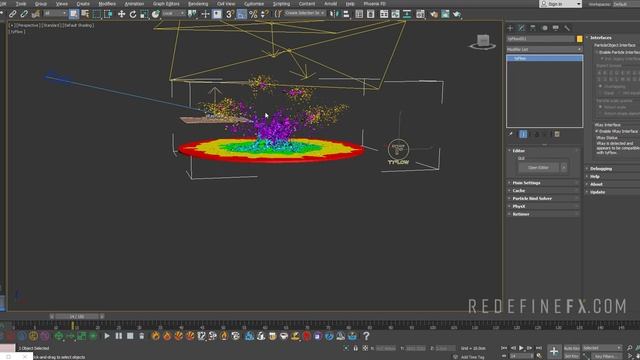640x360 pixels.
Task: Open the Material Editor icon
Action: click(420, 14)
